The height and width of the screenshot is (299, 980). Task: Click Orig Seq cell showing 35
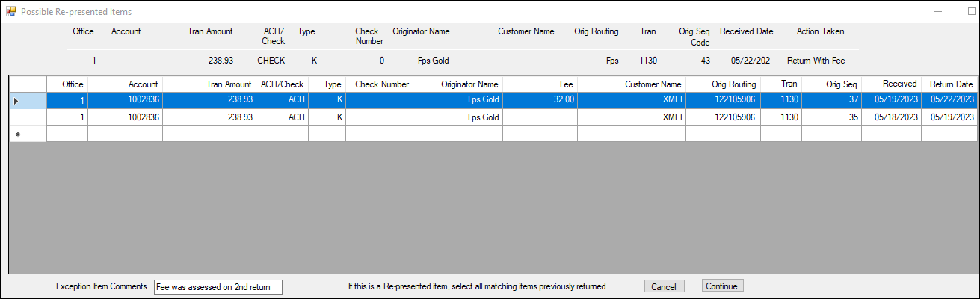(x=831, y=117)
